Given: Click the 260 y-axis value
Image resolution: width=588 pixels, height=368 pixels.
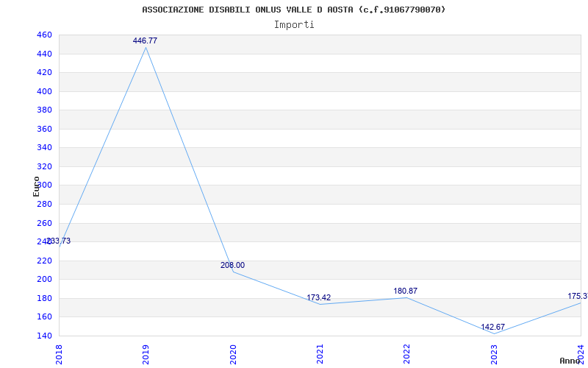Looking at the screenshot, I should coord(44,223).
